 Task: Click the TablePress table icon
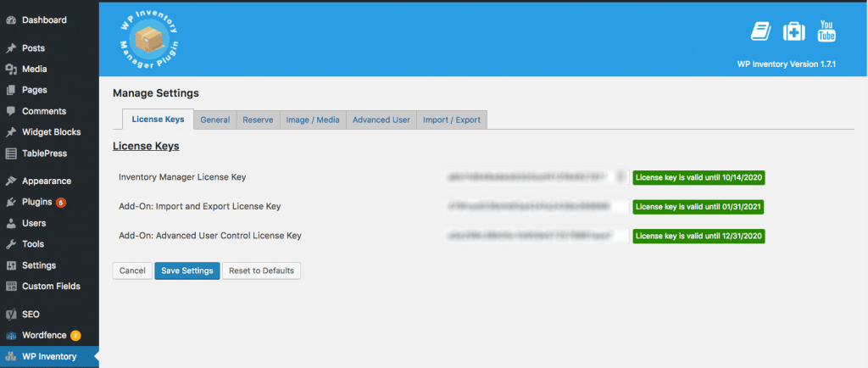coord(10,153)
